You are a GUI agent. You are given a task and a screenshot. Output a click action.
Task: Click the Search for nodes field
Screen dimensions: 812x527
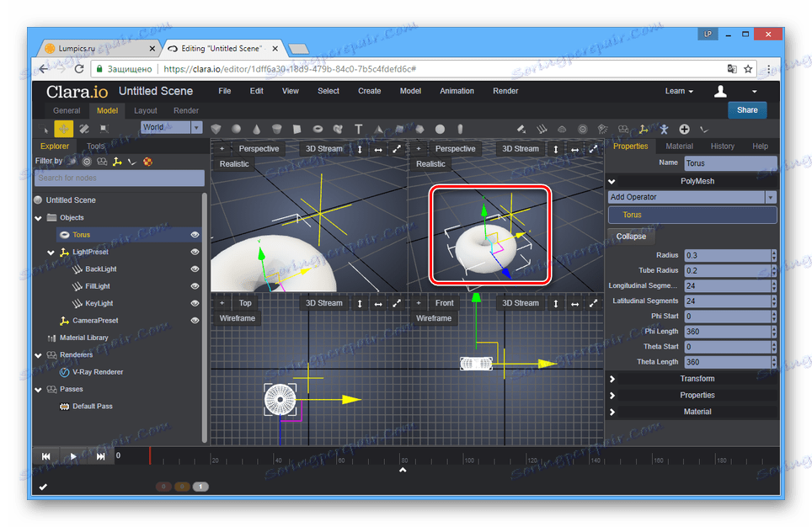pyautogui.click(x=119, y=178)
